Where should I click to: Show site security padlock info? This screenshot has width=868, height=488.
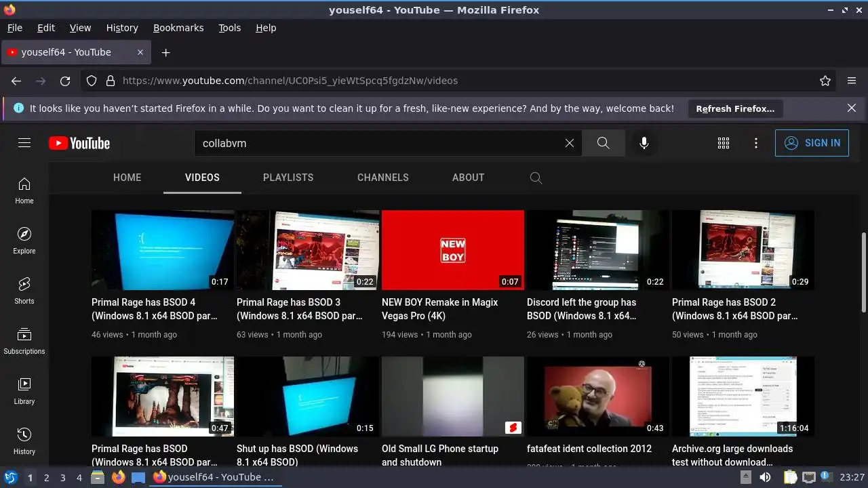111,81
